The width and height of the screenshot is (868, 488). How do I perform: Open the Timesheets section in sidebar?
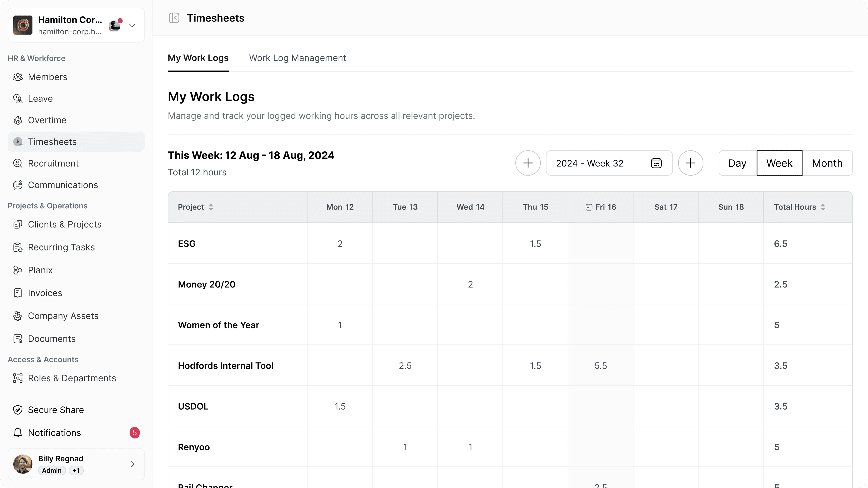point(52,141)
